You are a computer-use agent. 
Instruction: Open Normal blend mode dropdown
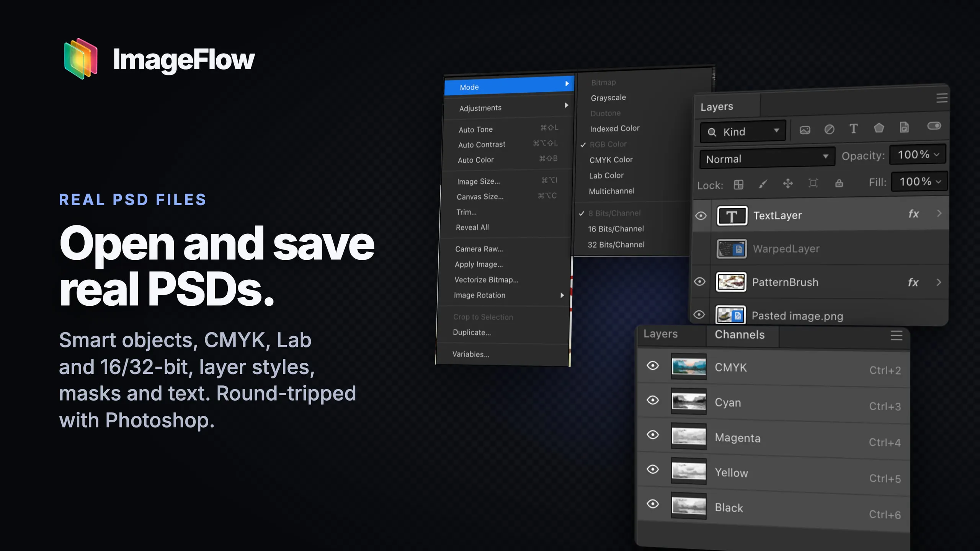click(x=767, y=158)
